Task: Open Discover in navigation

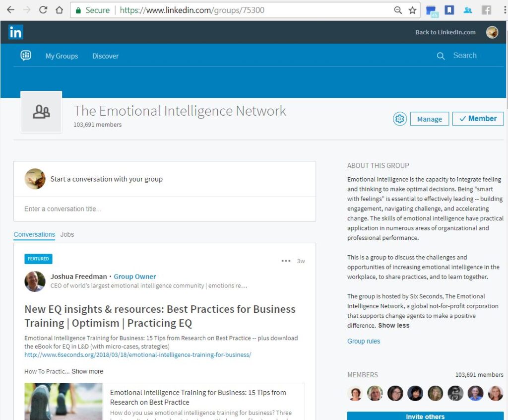Action: pos(105,56)
